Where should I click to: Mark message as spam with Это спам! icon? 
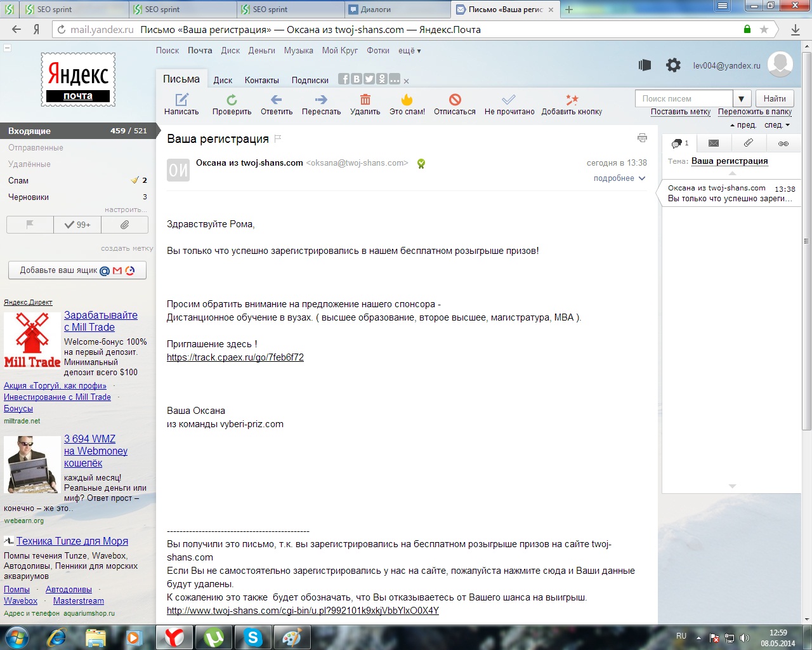[407, 100]
